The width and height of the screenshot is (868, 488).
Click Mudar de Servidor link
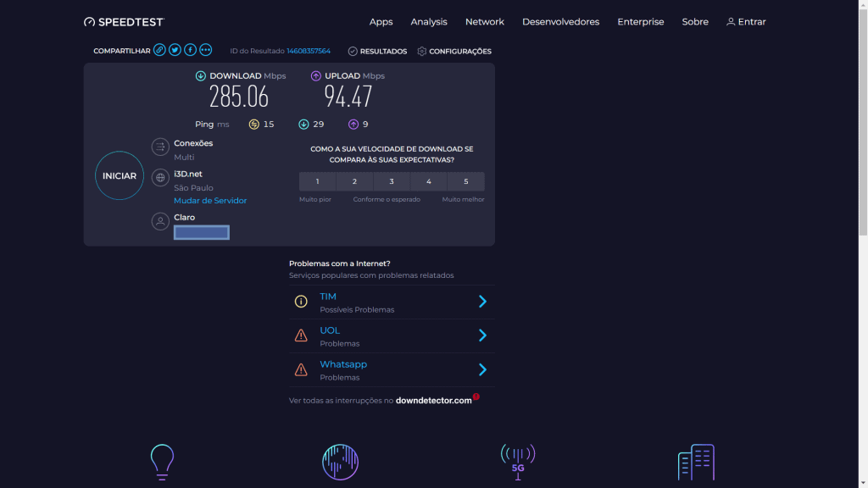click(x=210, y=201)
